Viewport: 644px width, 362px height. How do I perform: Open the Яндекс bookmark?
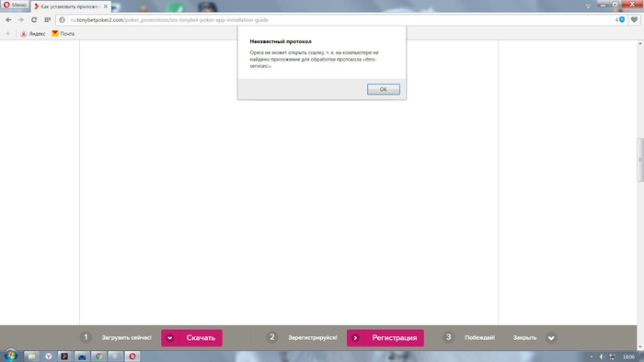click(x=33, y=34)
